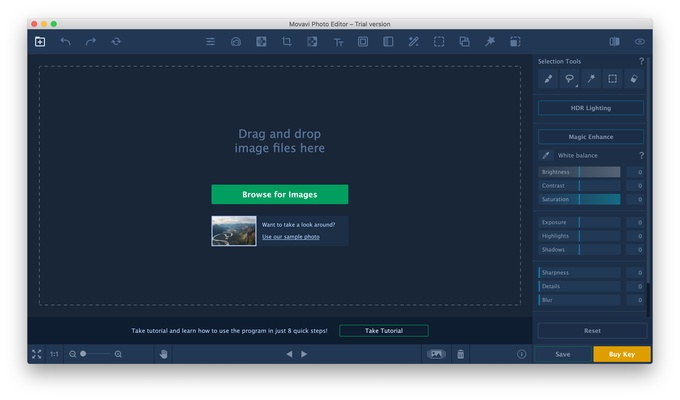Click the Brightness value field
This screenshot has width=680, height=400.
click(x=635, y=172)
